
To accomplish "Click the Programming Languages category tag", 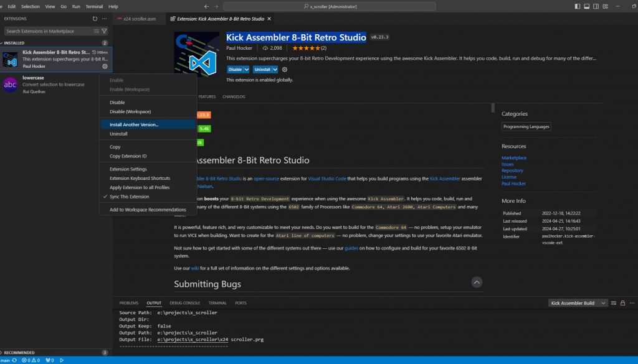I will [526, 127].
